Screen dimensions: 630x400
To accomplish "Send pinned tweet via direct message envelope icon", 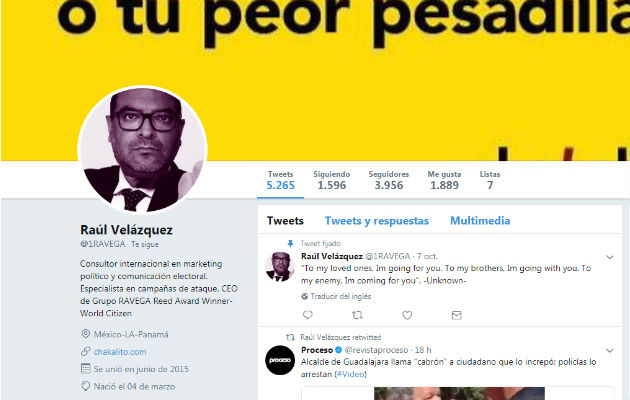I will pyautogui.click(x=456, y=315).
